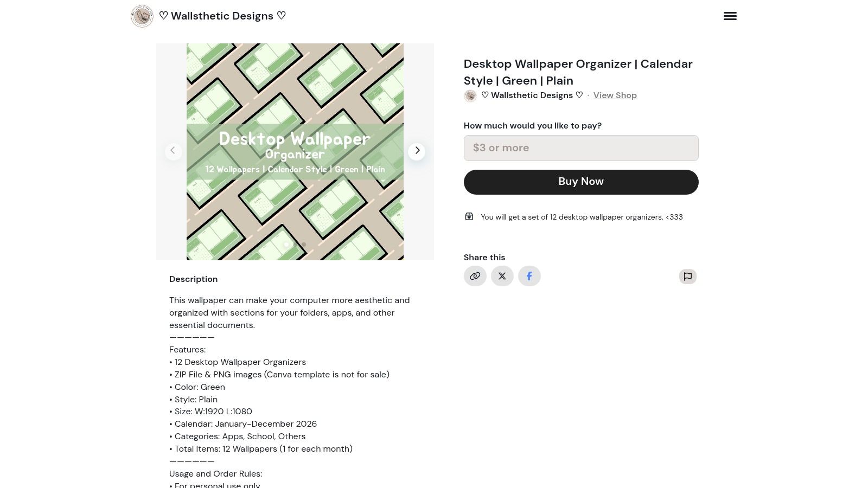Viewport: 868px width, 488px height.
Task: Open the hamburger navigation menu
Action: pos(730,16)
